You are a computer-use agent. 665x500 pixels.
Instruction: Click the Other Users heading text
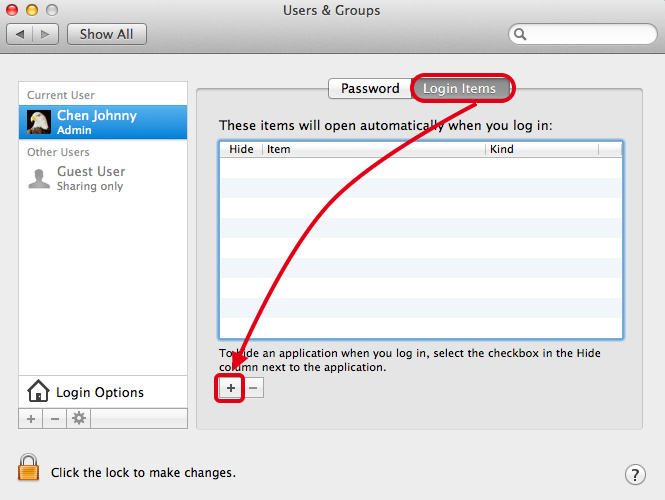tap(58, 152)
